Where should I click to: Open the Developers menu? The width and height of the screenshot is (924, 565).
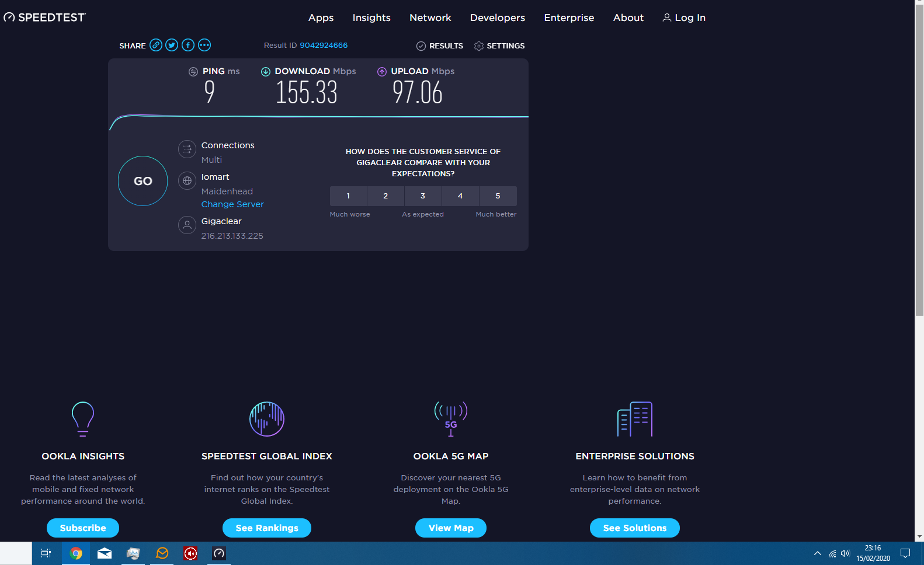pos(498,18)
